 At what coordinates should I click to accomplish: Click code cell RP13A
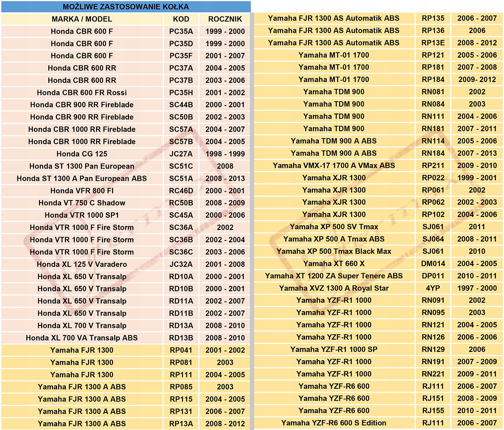point(181,424)
